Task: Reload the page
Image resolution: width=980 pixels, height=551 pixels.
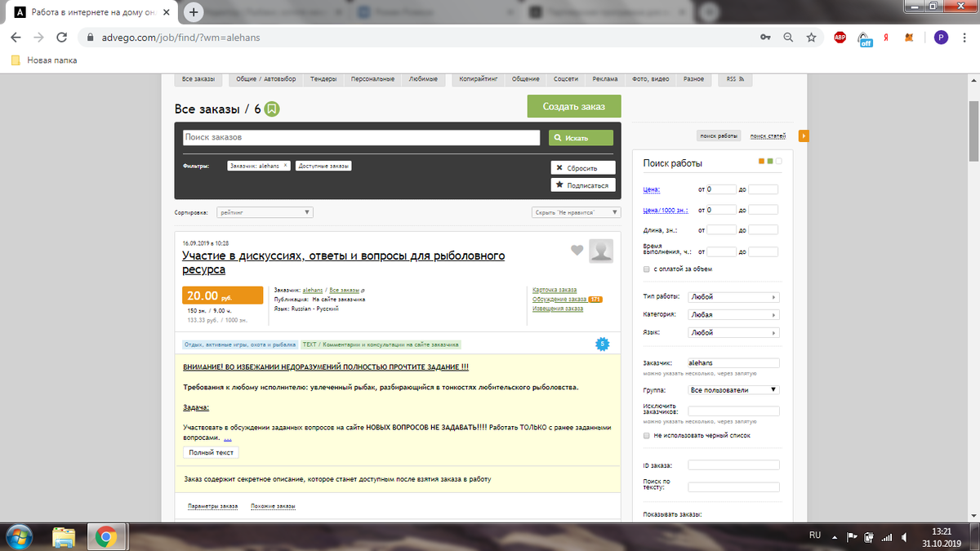Action: point(61,38)
